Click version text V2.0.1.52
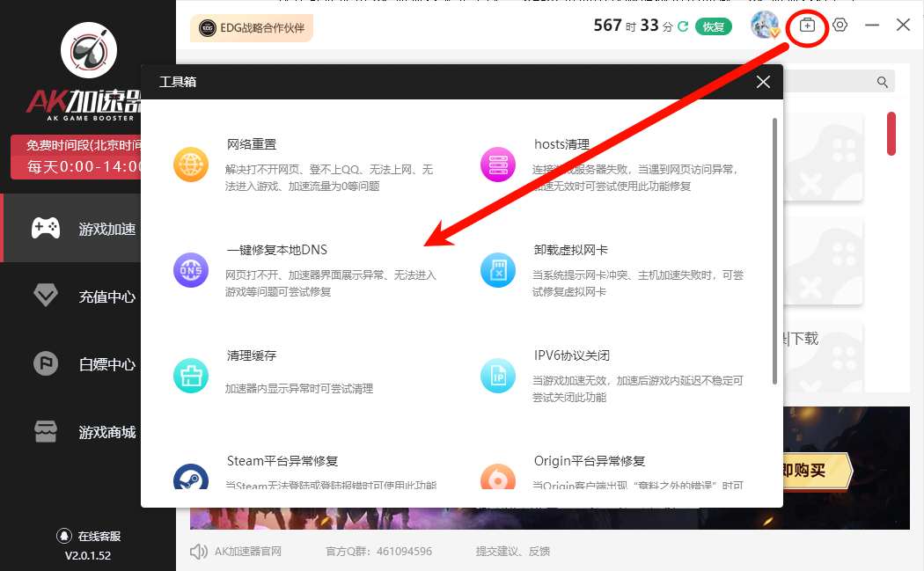 [88, 556]
